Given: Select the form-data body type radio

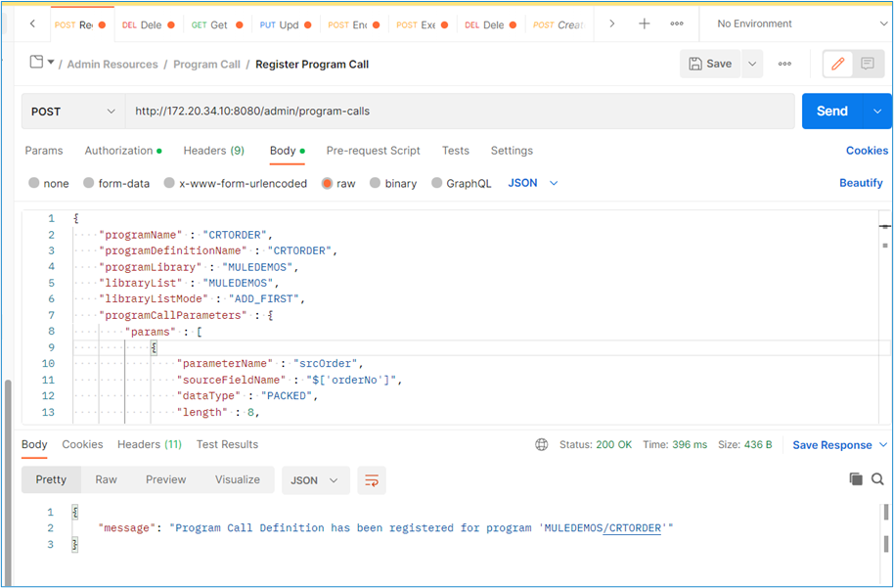Looking at the screenshot, I should coord(88,183).
